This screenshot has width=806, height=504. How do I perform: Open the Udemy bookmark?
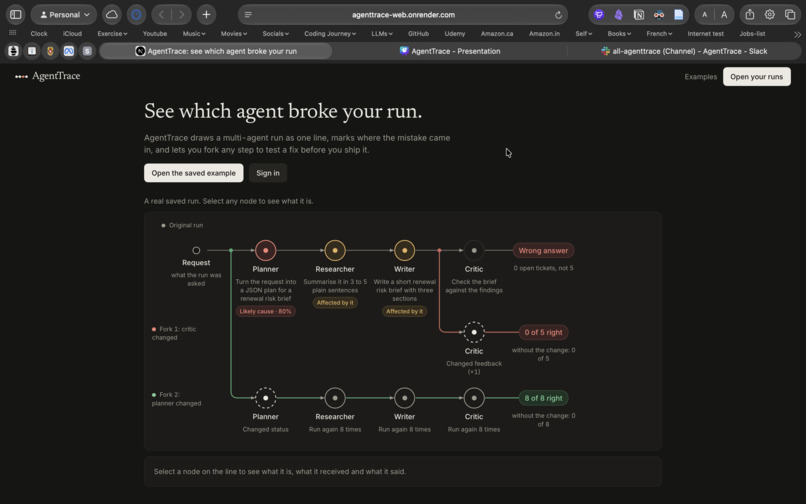[454, 33]
